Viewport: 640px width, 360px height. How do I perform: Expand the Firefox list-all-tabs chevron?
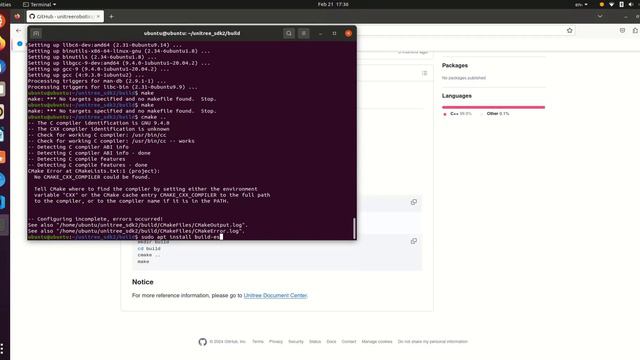click(x=600, y=16)
